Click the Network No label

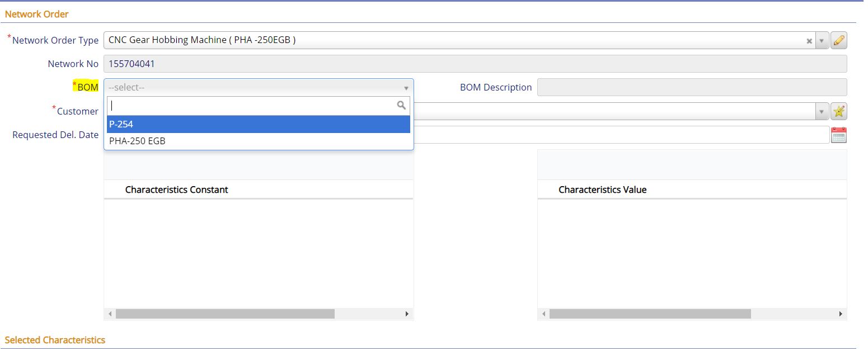73,64
